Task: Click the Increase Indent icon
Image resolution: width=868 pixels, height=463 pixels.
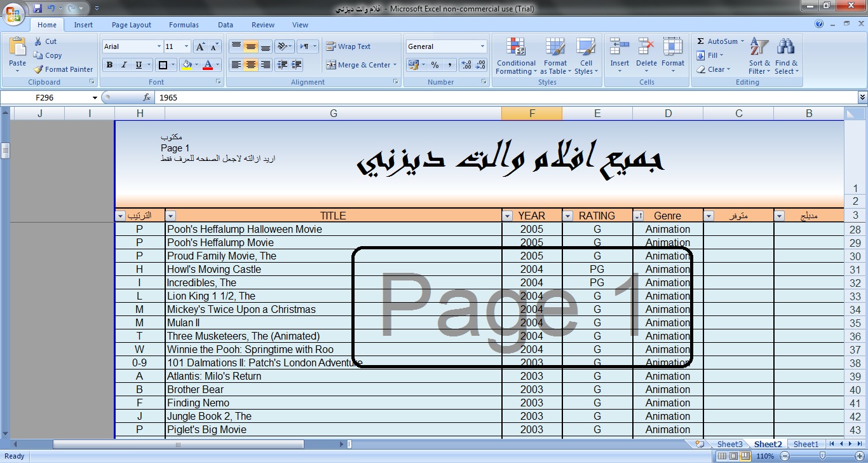Action: [296, 65]
